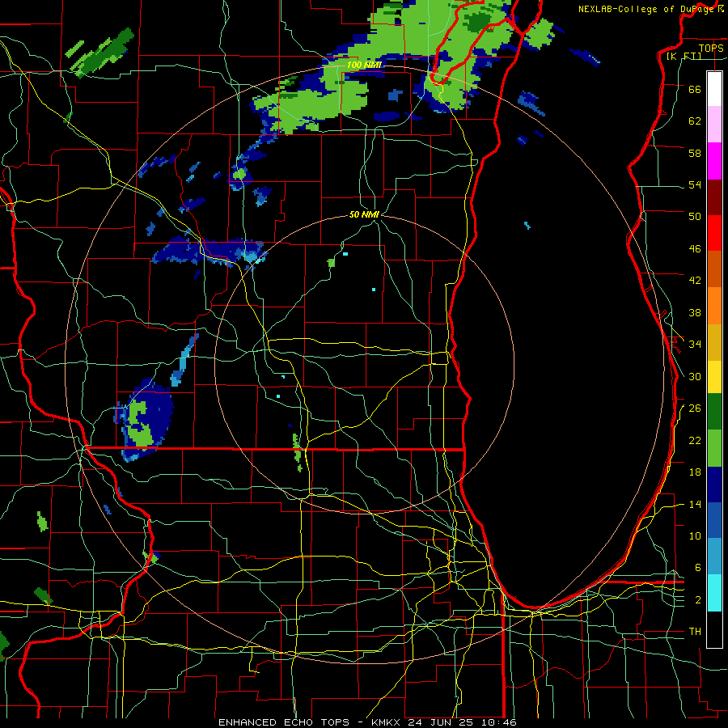
Task: Click the white swatch in the tops legend
Action: tap(714, 89)
